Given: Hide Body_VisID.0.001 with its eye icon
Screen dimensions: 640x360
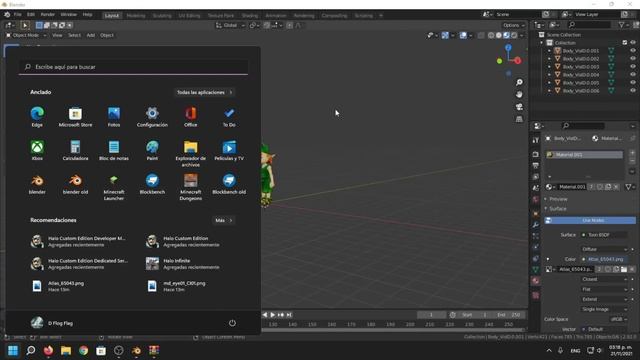Looking at the screenshot, I should pyautogui.click(x=633, y=51).
